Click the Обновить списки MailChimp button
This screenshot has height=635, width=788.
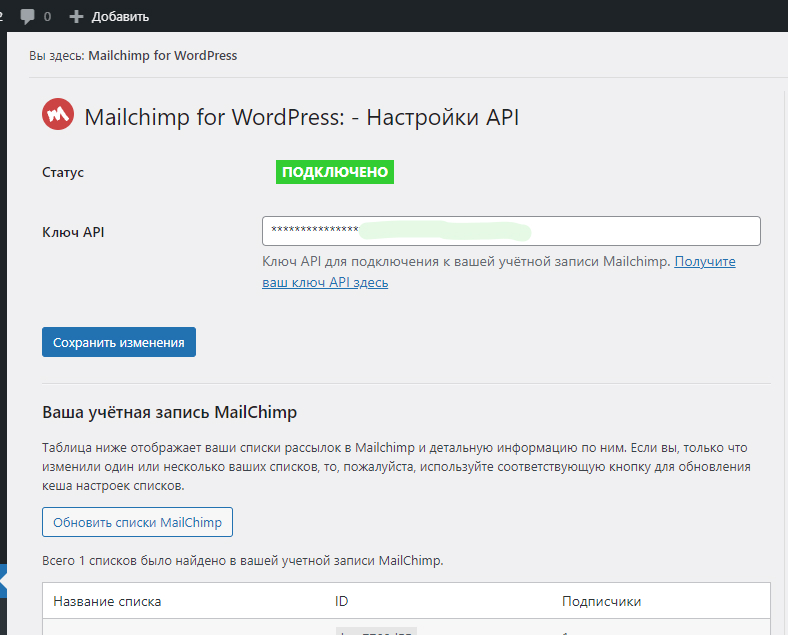point(137,522)
